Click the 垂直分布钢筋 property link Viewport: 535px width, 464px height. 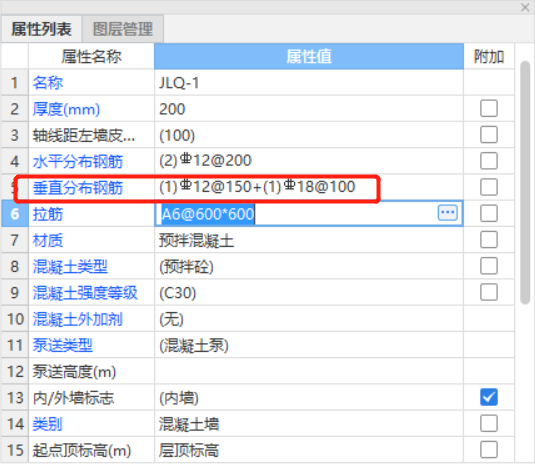pos(78,188)
